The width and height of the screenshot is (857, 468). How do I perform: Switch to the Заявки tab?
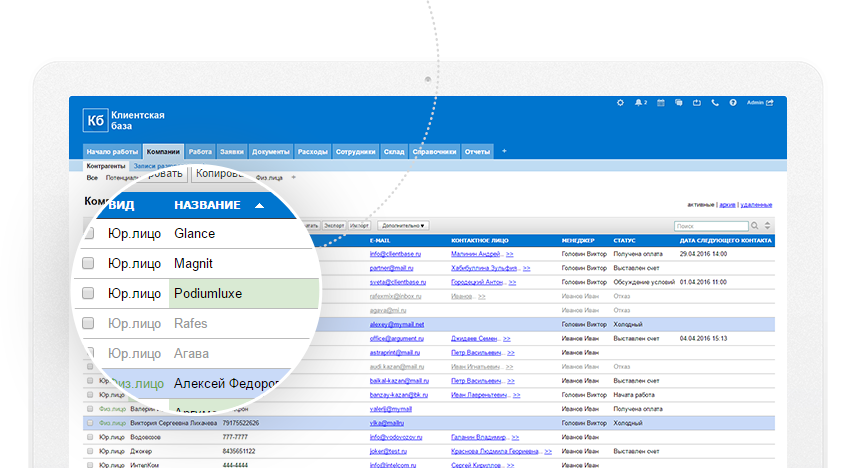pos(231,152)
